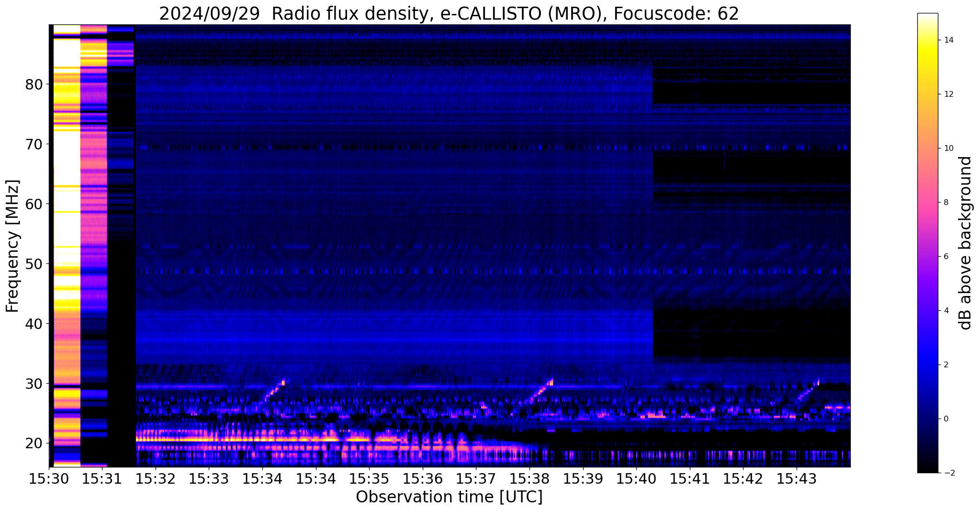
Task: Click the colorbar gradient strip
Action: (x=927, y=243)
